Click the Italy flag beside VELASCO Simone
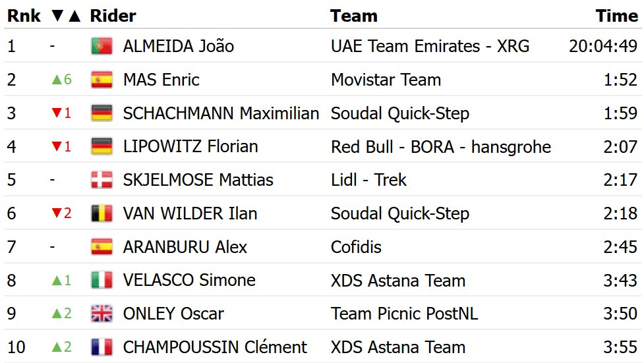Image resolution: width=644 pixels, height=363 pixels. click(102, 281)
